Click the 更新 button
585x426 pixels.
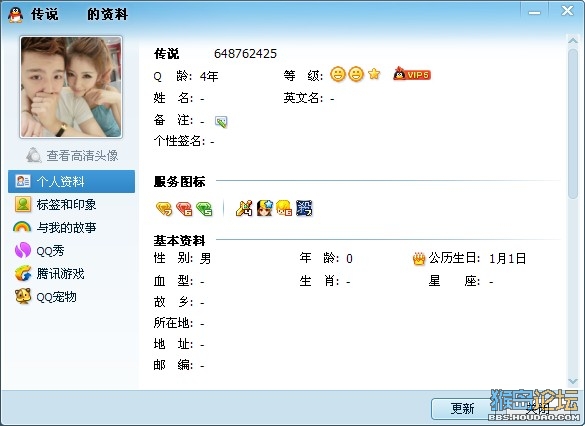pos(462,408)
